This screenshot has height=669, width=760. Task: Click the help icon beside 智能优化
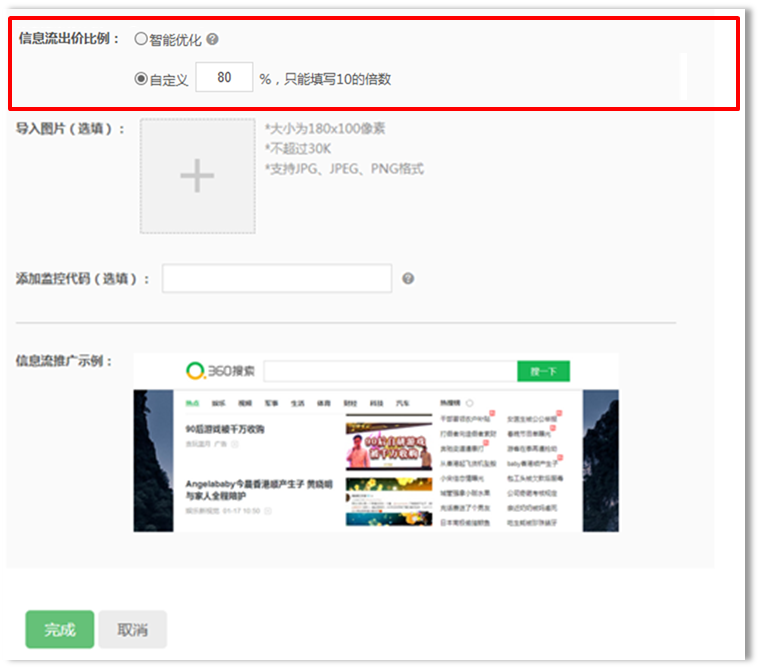click(x=212, y=39)
